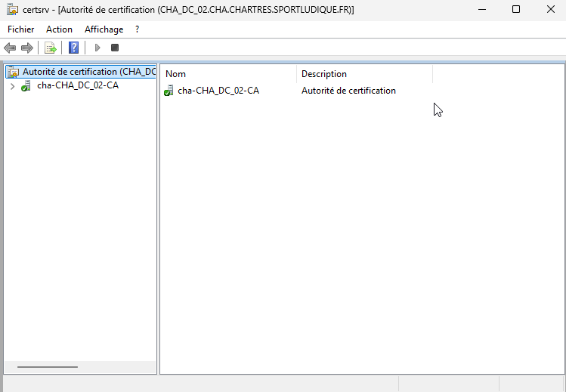Click the Back arrow toolbar icon
566x392 pixels.
pos(10,48)
